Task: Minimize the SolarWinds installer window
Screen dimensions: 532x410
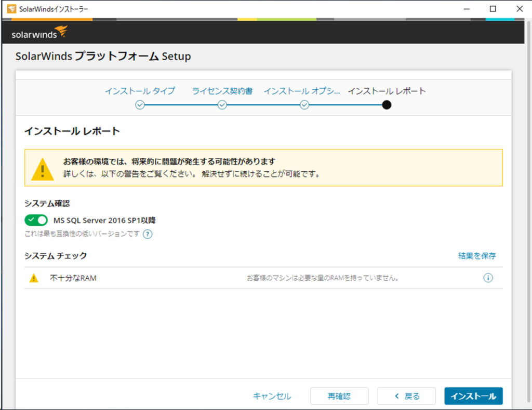Action: 467,9
